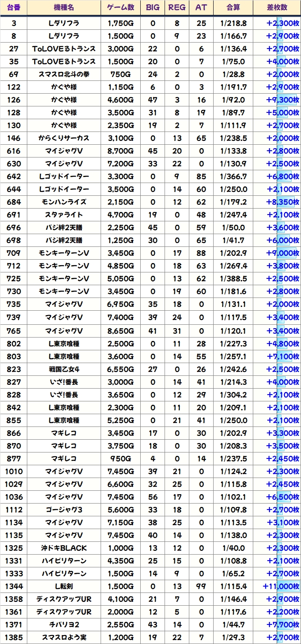Click machine number 1010
Viewport: 301px width, 644px height.
(x=14, y=471)
